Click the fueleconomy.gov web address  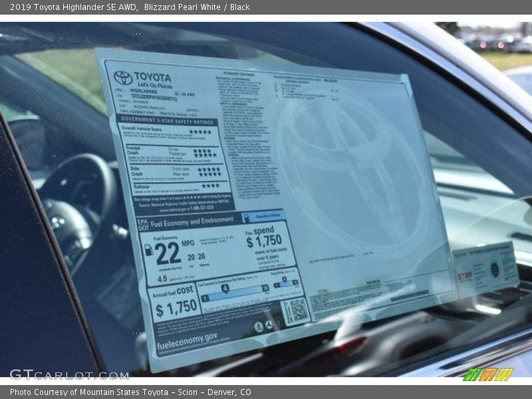pyautogui.click(x=187, y=339)
